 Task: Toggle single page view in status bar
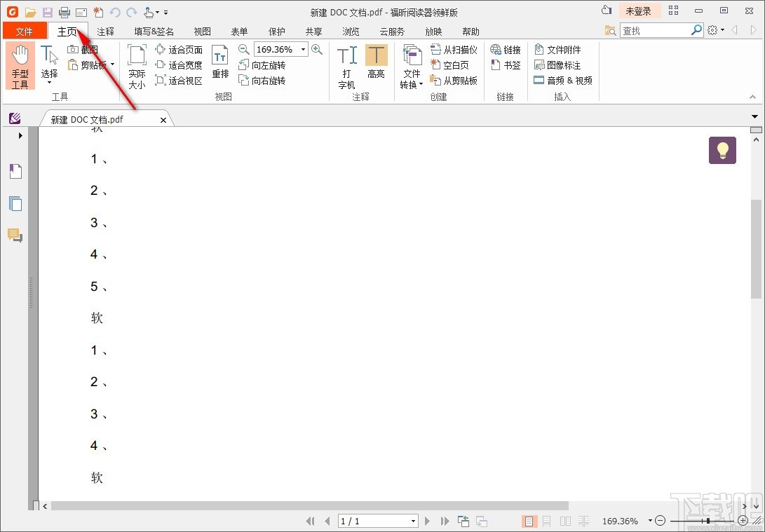click(528, 521)
